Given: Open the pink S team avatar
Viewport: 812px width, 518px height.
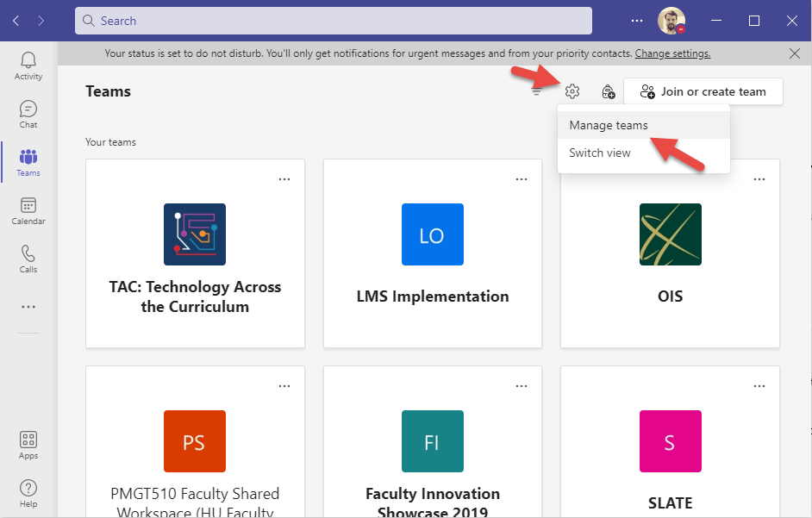Looking at the screenshot, I should pyautogui.click(x=670, y=441).
